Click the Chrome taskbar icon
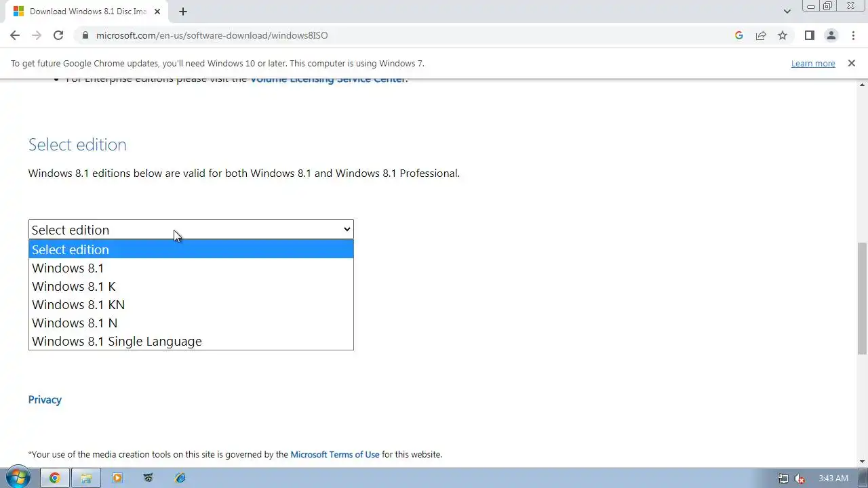The height and width of the screenshot is (488, 868). pyautogui.click(x=54, y=478)
